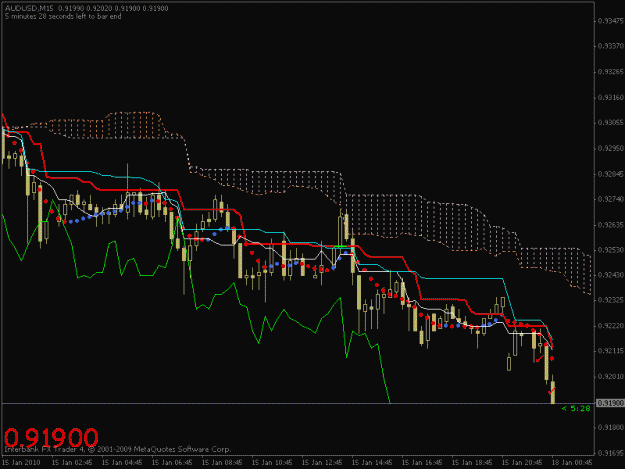This screenshot has height=469, width=625.
Task: Click the '15 Jan 02:45' time label
Action: point(72,463)
